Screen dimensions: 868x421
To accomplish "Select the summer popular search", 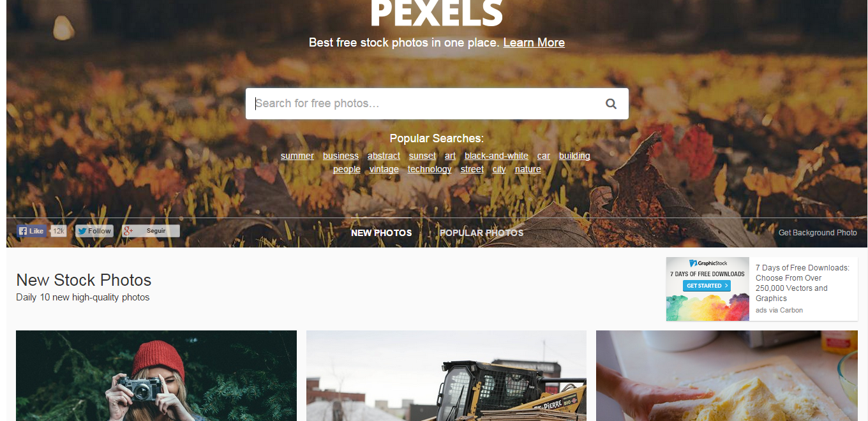I will (297, 156).
